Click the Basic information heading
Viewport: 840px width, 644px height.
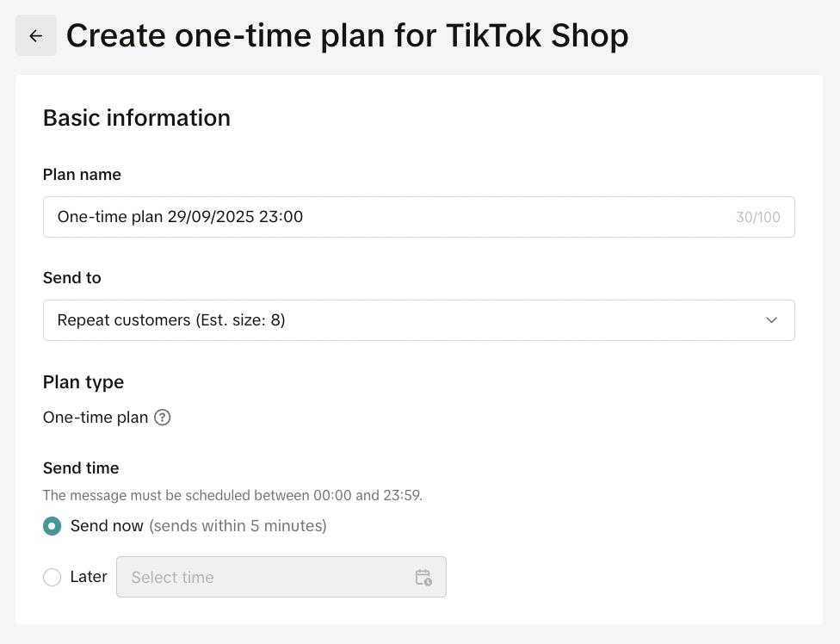pos(137,118)
